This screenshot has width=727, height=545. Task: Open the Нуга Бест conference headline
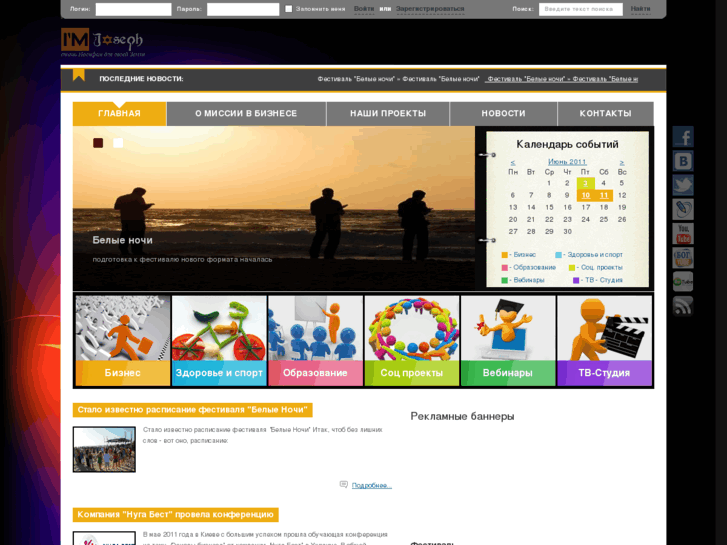coord(175,515)
